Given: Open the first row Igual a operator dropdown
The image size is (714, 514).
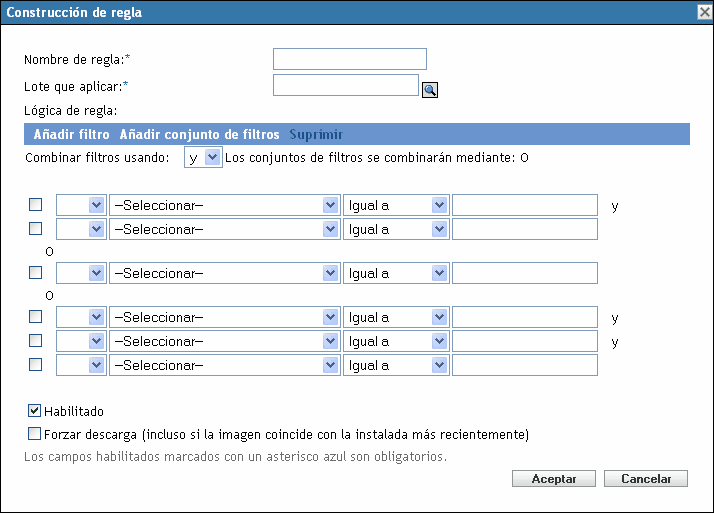Looking at the screenshot, I should pyautogui.click(x=396, y=205).
